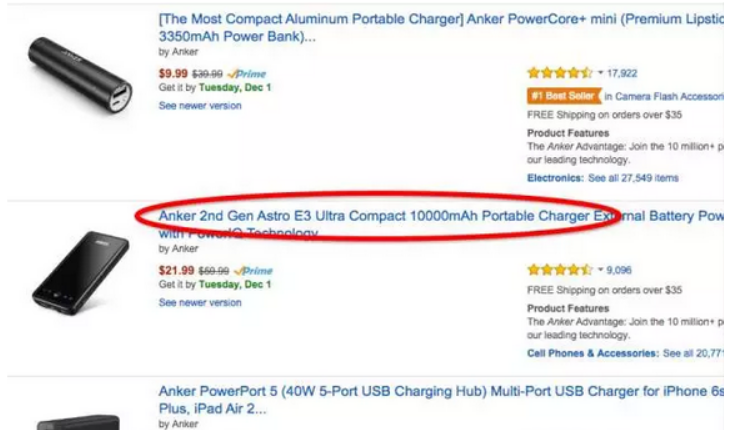Screen dimensions: 732x432
Task: Click the Astro E3 battery pack image
Action: pyautogui.click(x=80, y=272)
